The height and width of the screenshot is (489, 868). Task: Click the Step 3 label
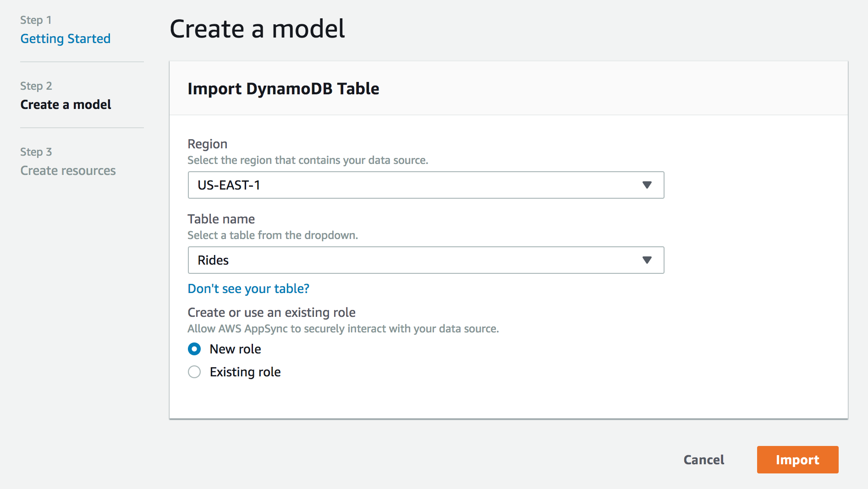click(36, 152)
